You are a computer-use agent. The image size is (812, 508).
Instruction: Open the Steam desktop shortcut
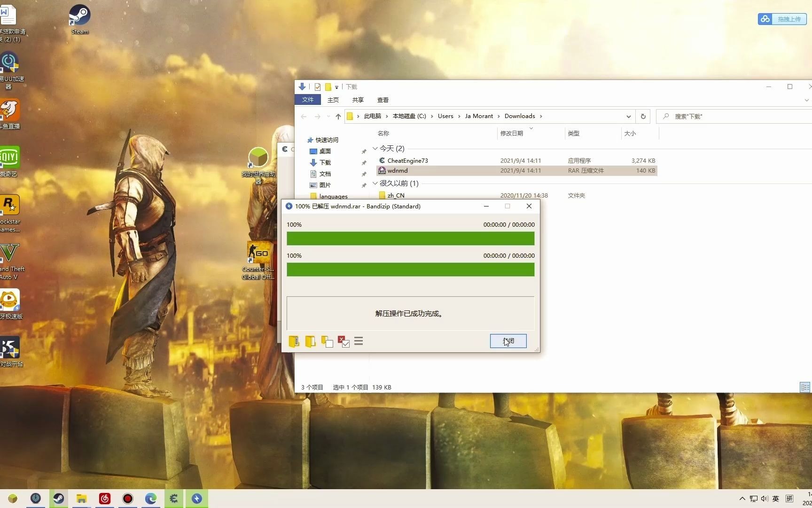coord(80,19)
